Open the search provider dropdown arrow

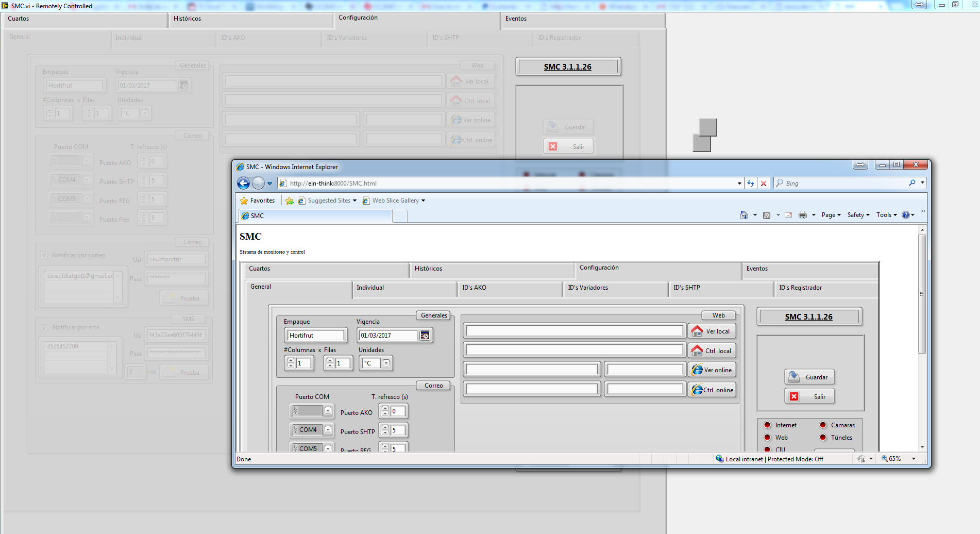coord(922,183)
